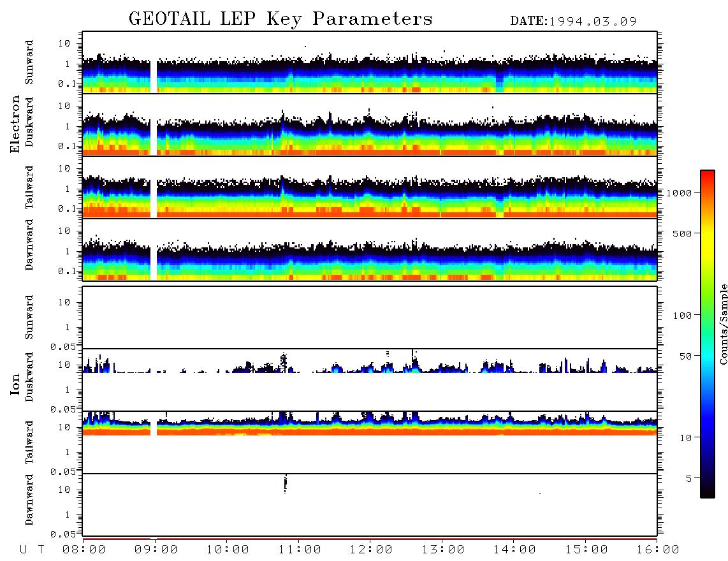Click the 08:00 time axis label
This screenshot has height=561, width=728.
coord(84,550)
